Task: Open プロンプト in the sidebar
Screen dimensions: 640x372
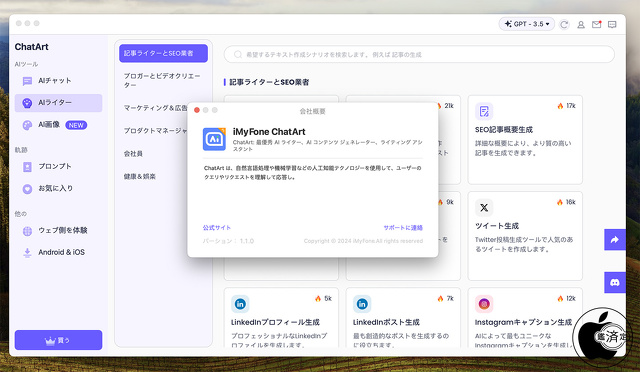Action: click(58, 167)
